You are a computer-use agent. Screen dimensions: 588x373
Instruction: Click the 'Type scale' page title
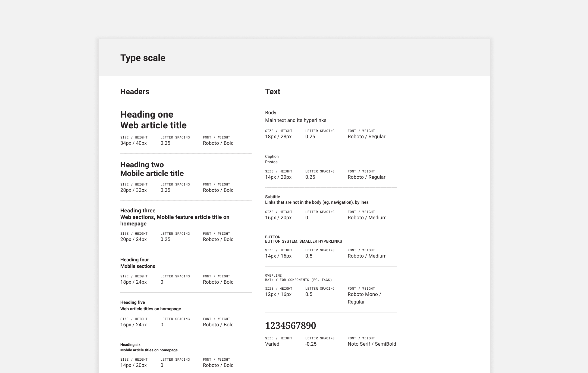[143, 58]
